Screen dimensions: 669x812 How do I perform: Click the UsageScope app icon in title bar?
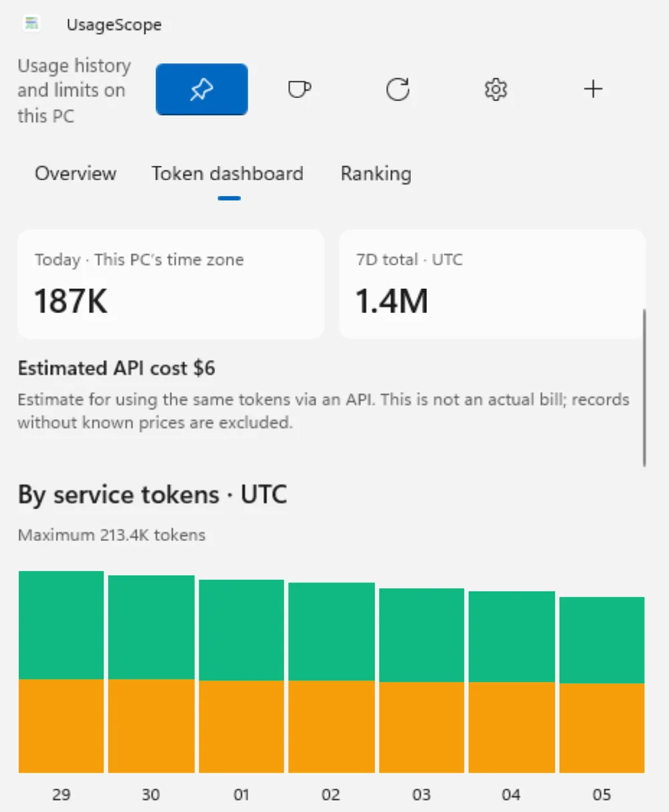[31, 24]
